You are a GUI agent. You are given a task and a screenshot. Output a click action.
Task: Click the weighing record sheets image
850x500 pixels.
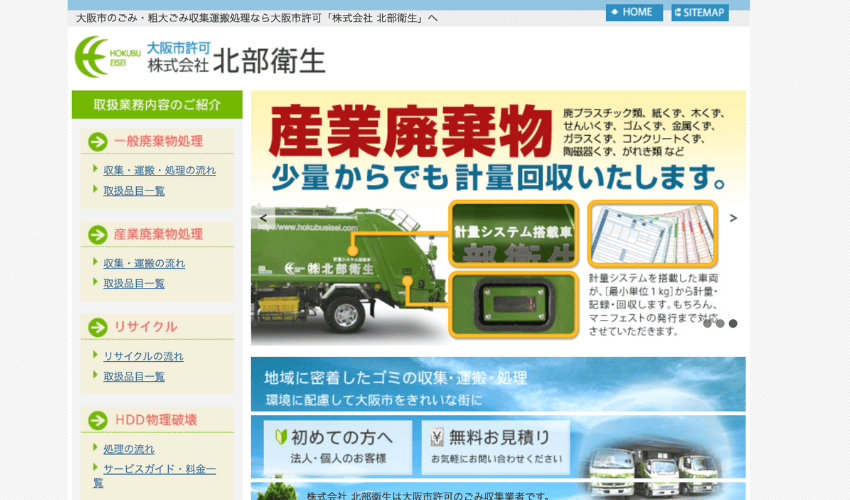pyautogui.click(x=653, y=234)
